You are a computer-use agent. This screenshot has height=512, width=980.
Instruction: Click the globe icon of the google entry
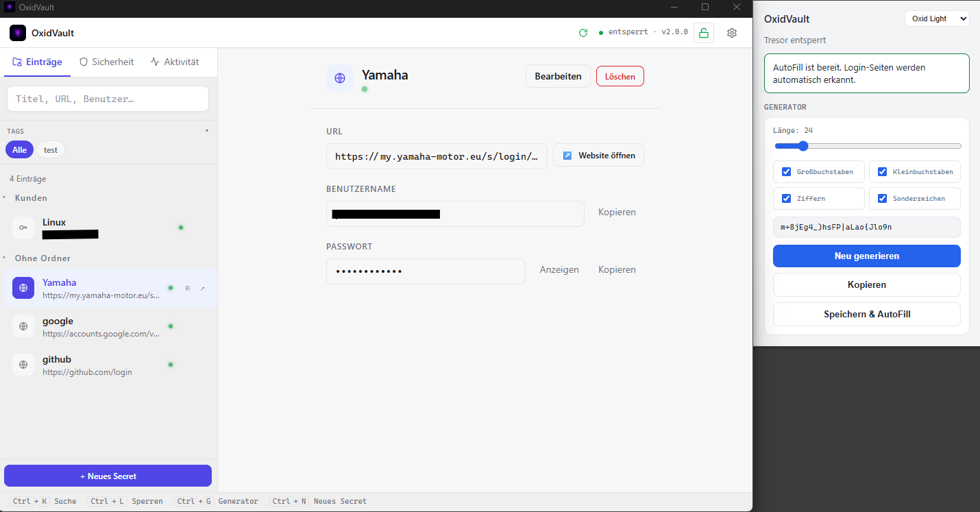(23, 326)
